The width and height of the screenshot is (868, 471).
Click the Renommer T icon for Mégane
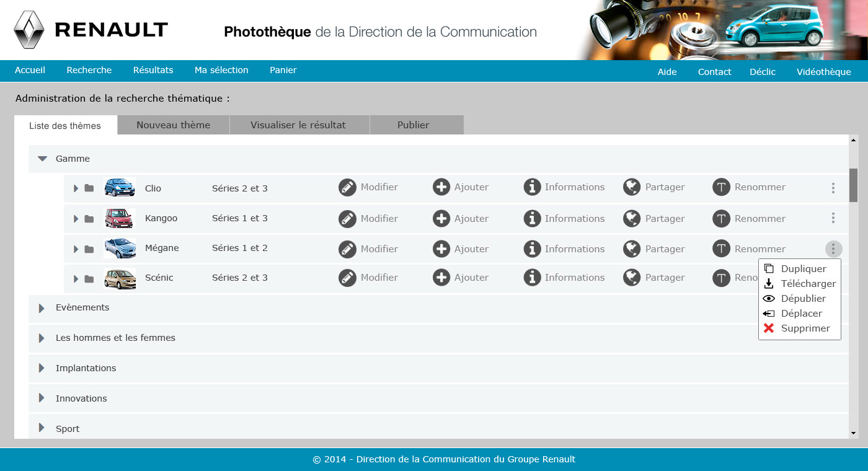click(721, 249)
